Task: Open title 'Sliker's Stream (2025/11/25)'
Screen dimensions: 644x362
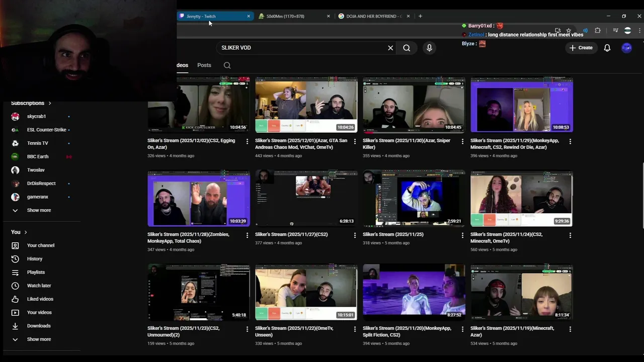Action: click(393, 234)
